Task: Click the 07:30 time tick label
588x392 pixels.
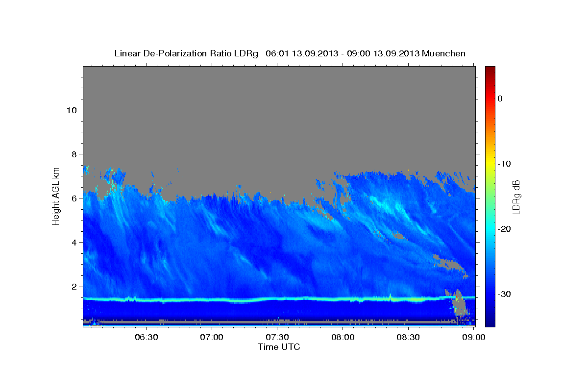Action: click(277, 337)
